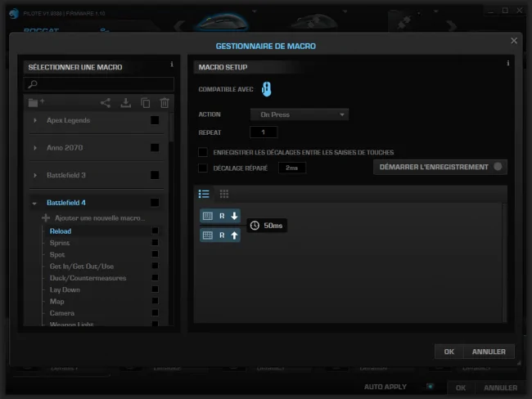The image size is (532, 399).
Task: Duplicate macro with the copy icon
Action: [146, 103]
